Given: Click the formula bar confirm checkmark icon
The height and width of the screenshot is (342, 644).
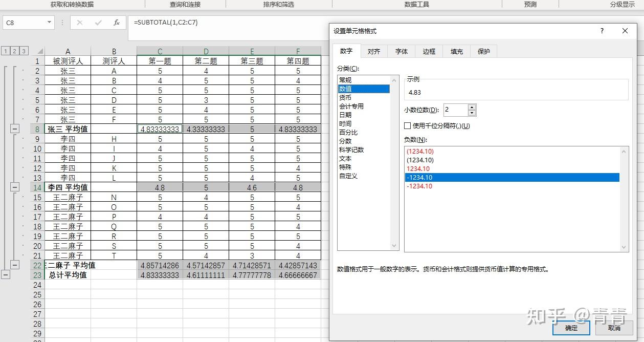Looking at the screenshot, I should [98, 23].
